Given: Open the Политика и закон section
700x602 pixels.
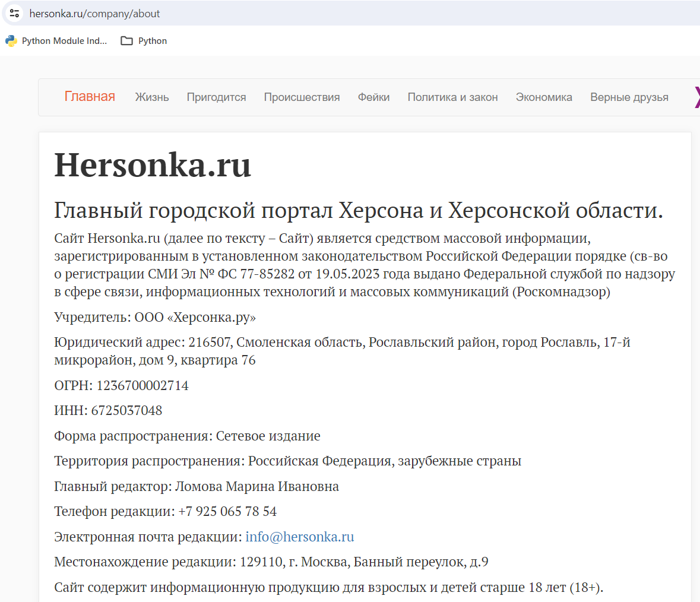Looking at the screenshot, I should point(452,97).
